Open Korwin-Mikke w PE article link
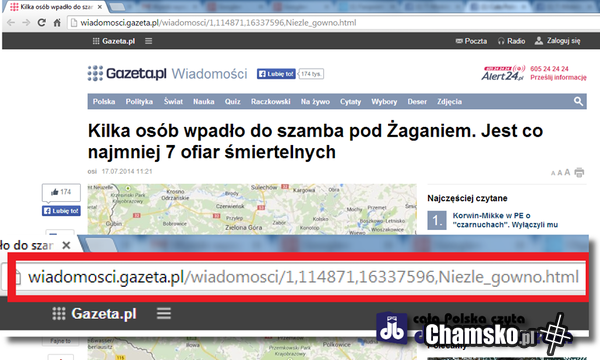Viewport: 600px width, 360px height. click(505, 220)
